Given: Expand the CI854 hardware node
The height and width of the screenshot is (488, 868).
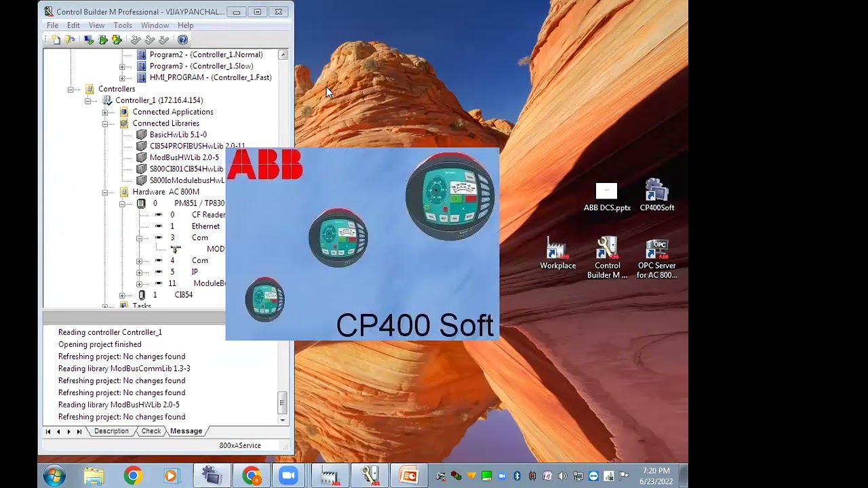Looking at the screenshot, I should tap(122, 296).
